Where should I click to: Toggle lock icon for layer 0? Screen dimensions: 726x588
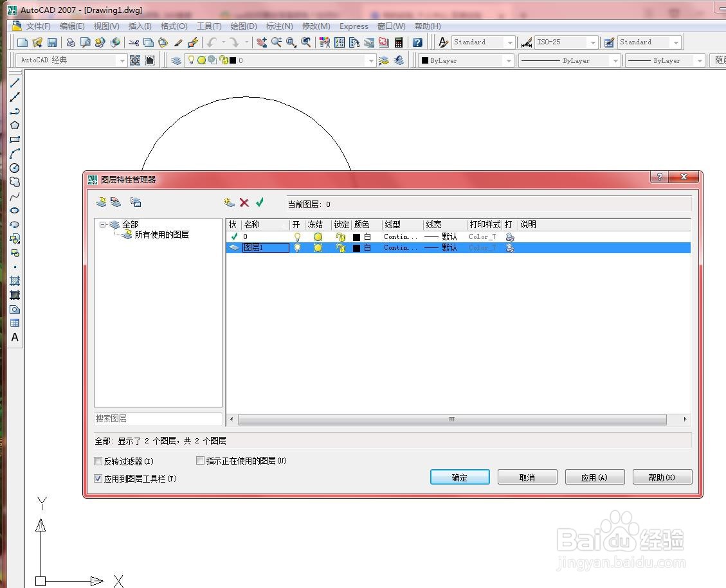341,237
